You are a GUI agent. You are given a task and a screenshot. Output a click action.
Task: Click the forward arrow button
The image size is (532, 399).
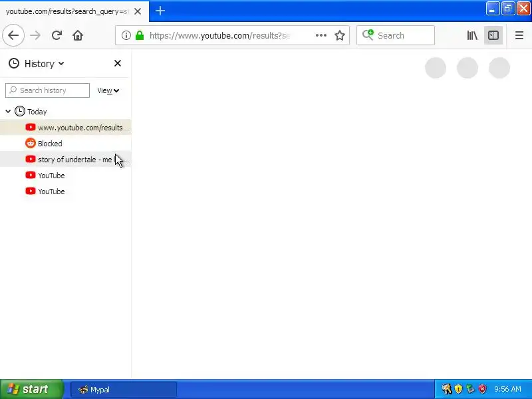point(35,35)
